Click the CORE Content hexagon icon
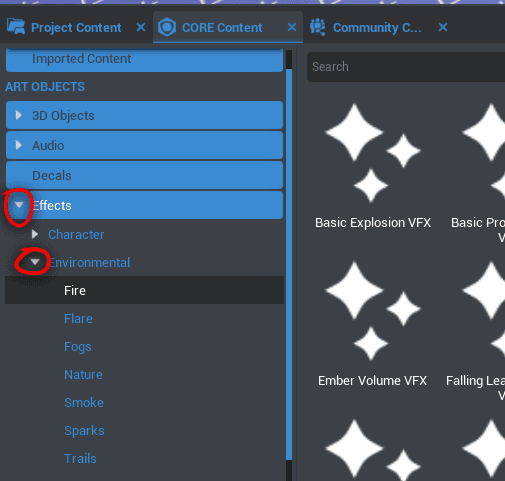Image resolution: width=505 pixels, height=481 pixels. tap(167, 27)
